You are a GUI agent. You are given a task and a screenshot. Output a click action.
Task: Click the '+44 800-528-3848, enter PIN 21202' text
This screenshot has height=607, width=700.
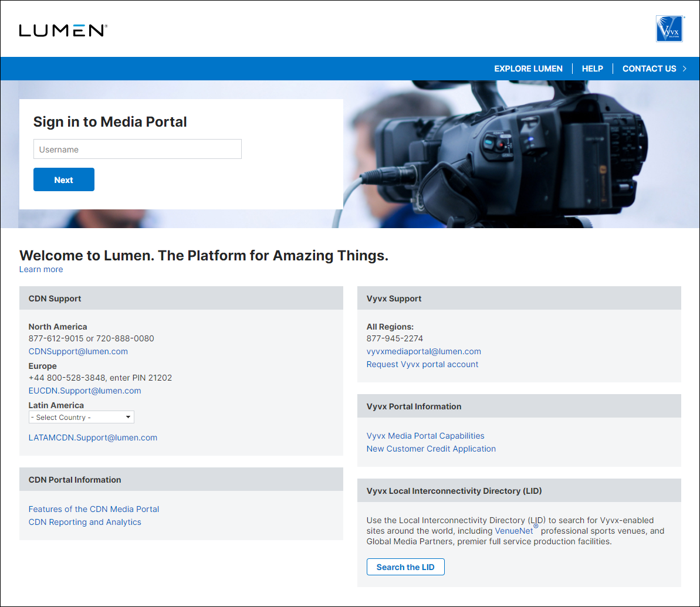(x=100, y=378)
